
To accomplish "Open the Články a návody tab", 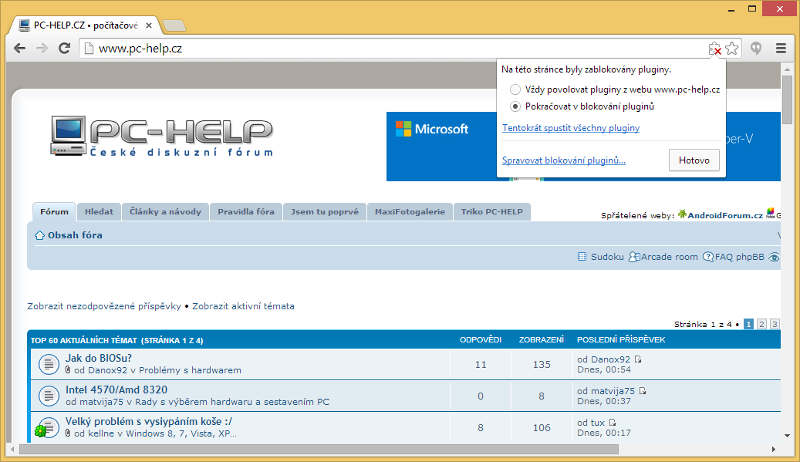I will pos(166,212).
